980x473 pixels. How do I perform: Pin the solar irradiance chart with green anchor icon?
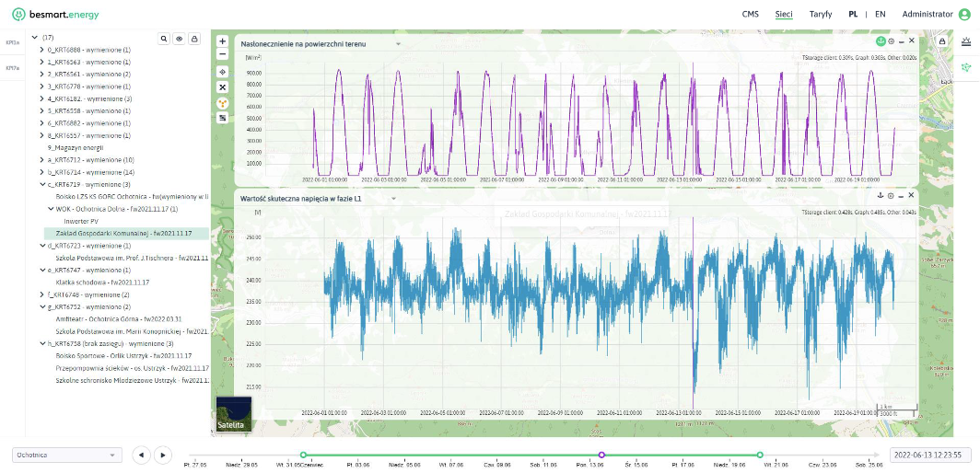pyautogui.click(x=881, y=41)
